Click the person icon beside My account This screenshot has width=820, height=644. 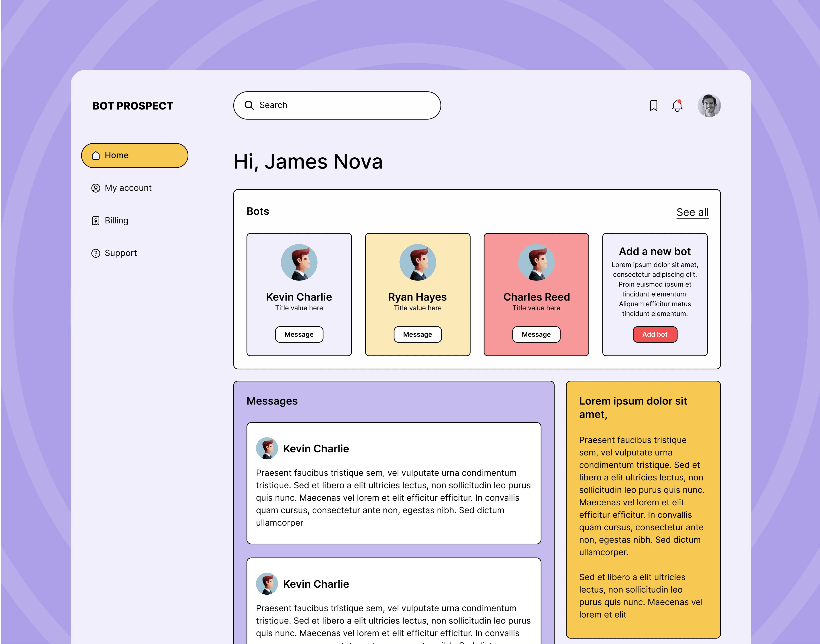96,188
